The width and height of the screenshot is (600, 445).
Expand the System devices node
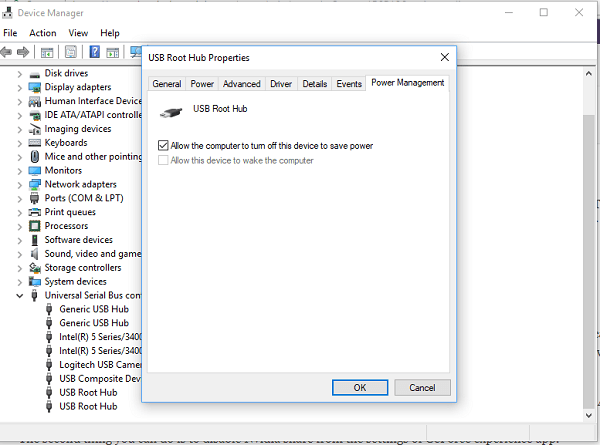point(20,282)
